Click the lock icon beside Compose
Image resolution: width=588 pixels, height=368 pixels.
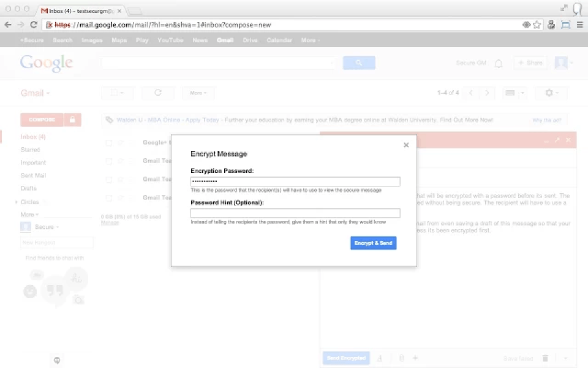[x=72, y=120]
